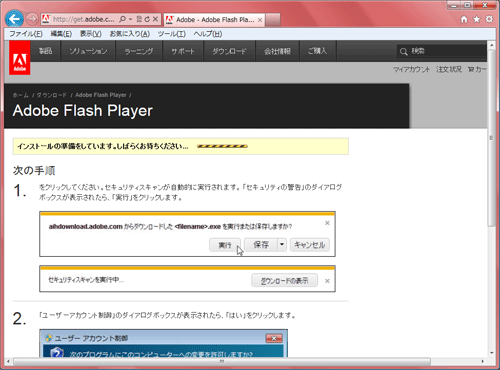Screen dimensions: 500x370
Task: Click the horizontal scrollbar left arrow
Action: tap(8, 361)
